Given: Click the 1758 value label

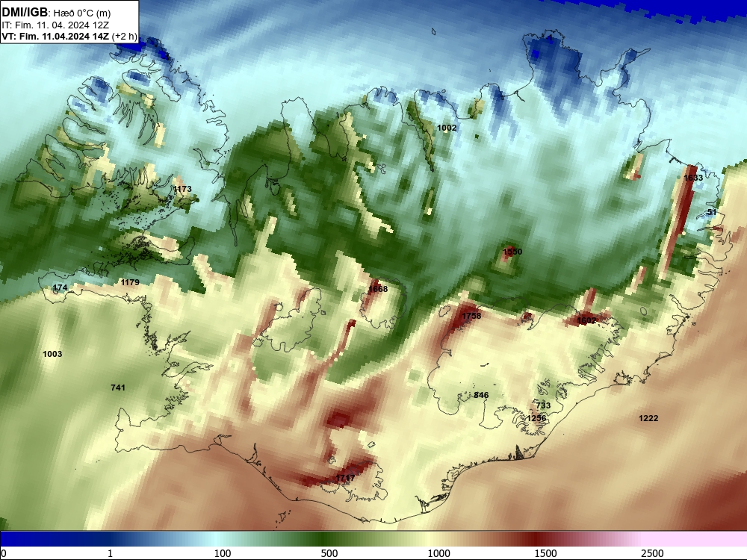Looking at the screenshot, I should [x=471, y=316].
